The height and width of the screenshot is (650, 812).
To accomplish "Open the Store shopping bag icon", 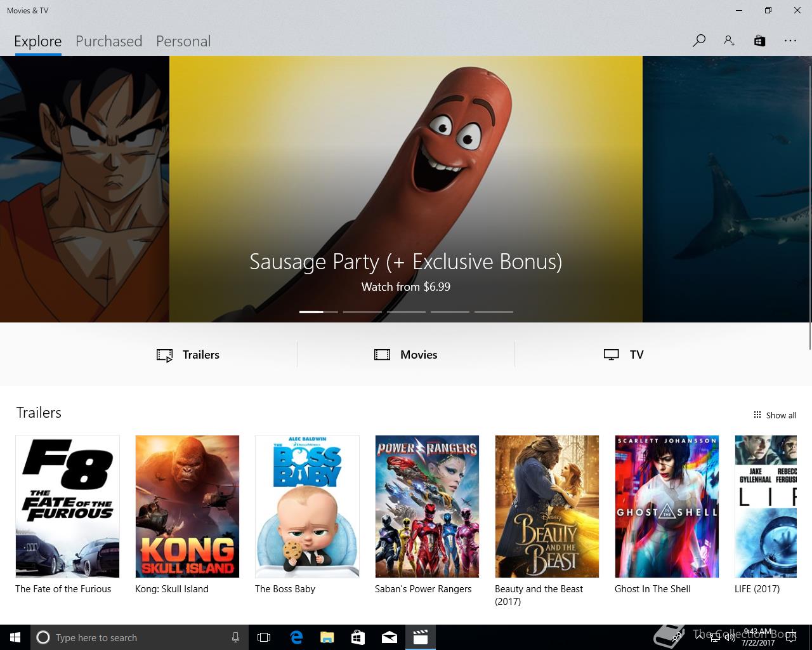I will (759, 41).
